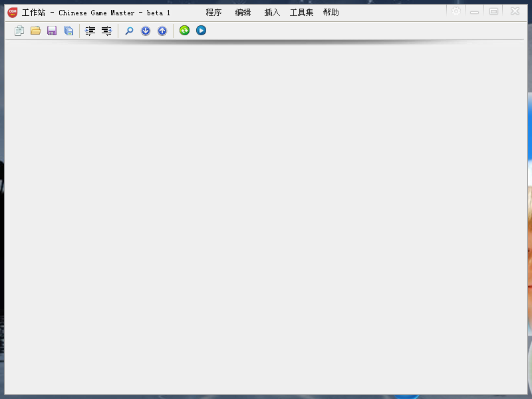
Task: Open search with the magnifier icon
Action: 129,31
